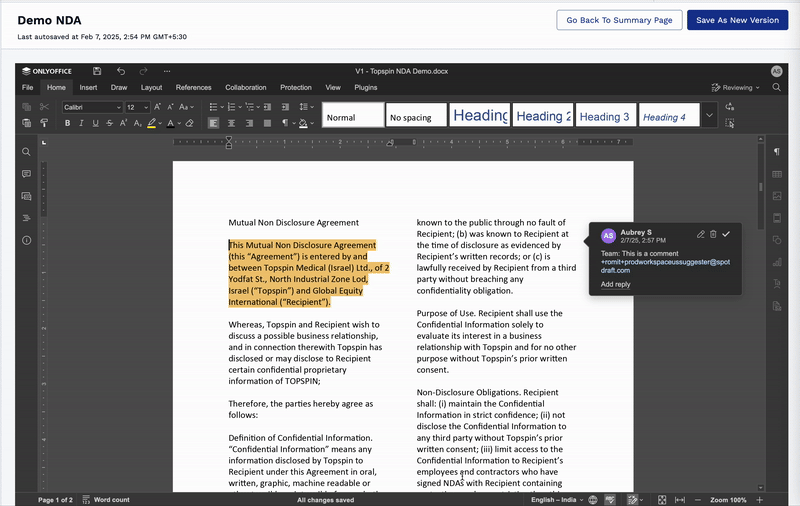
Task: Open the Comments panel in left sidebar
Action: point(27,174)
